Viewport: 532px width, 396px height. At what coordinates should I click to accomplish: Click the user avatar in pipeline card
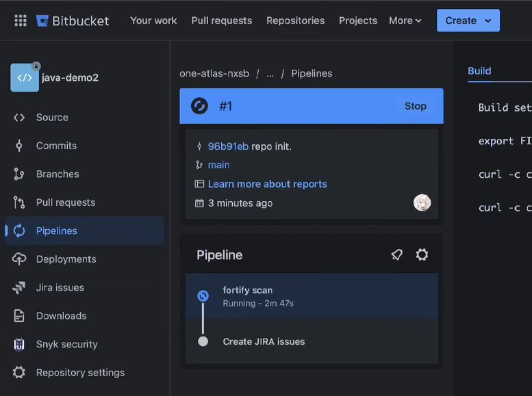click(x=422, y=202)
